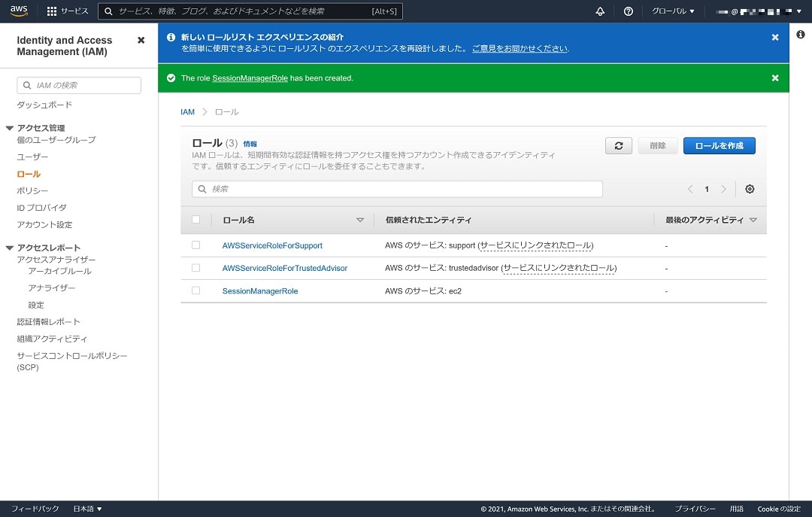Dismiss the blue new role list banner
The width and height of the screenshot is (812, 517).
pyautogui.click(x=775, y=38)
